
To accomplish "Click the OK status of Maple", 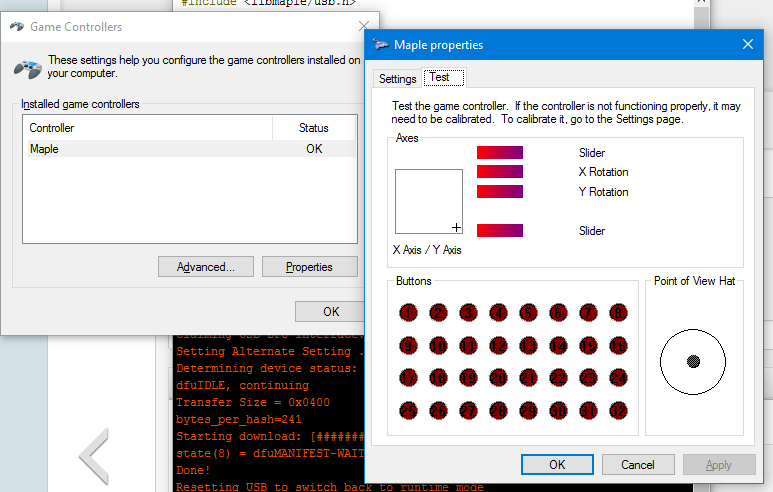I will click(314, 149).
